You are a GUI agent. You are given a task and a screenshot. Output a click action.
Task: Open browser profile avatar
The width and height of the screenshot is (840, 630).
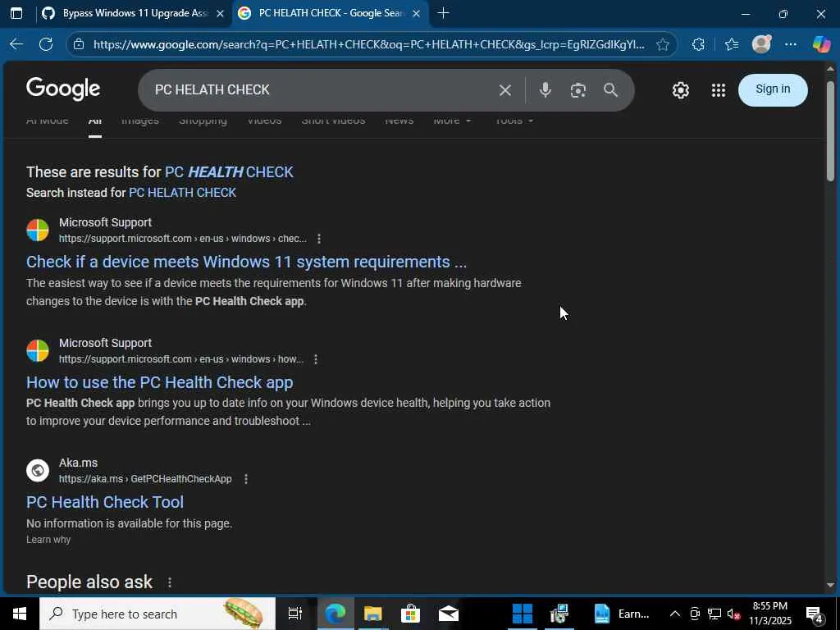(761, 44)
